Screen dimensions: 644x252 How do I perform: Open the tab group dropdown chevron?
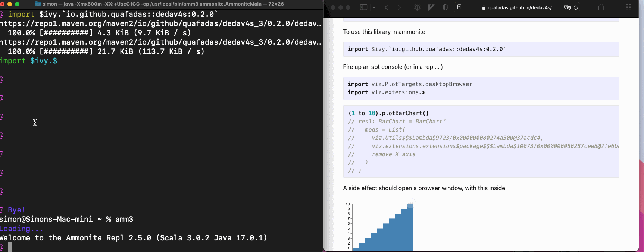pos(374,7)
